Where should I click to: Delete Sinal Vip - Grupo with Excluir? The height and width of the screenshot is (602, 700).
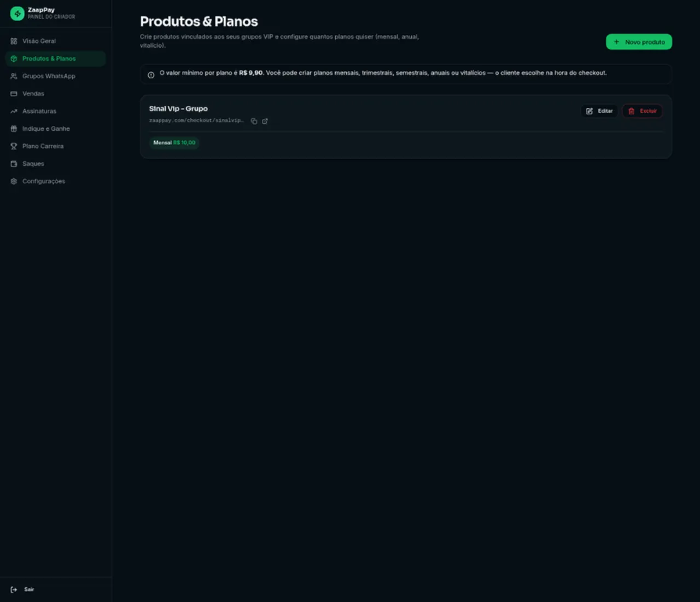(x=643, y=111)
